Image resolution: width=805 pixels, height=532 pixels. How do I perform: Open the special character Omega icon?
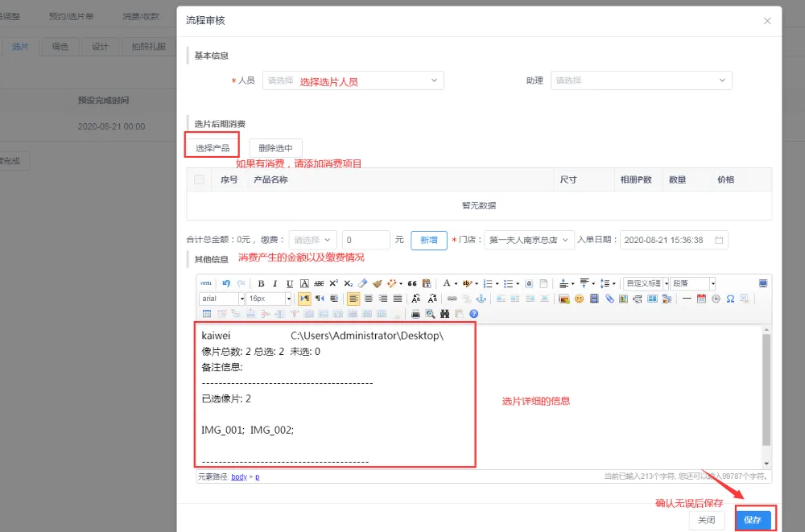(x=730, y=299)
